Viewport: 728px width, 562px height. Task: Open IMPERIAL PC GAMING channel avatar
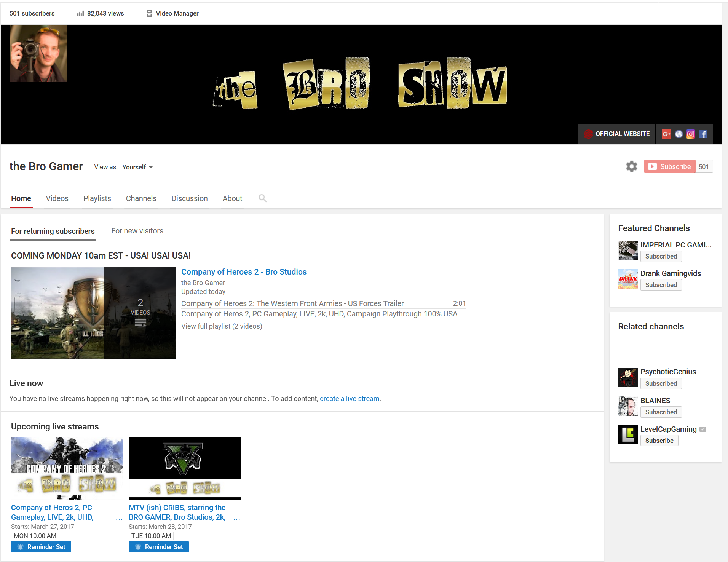point(628,250)
